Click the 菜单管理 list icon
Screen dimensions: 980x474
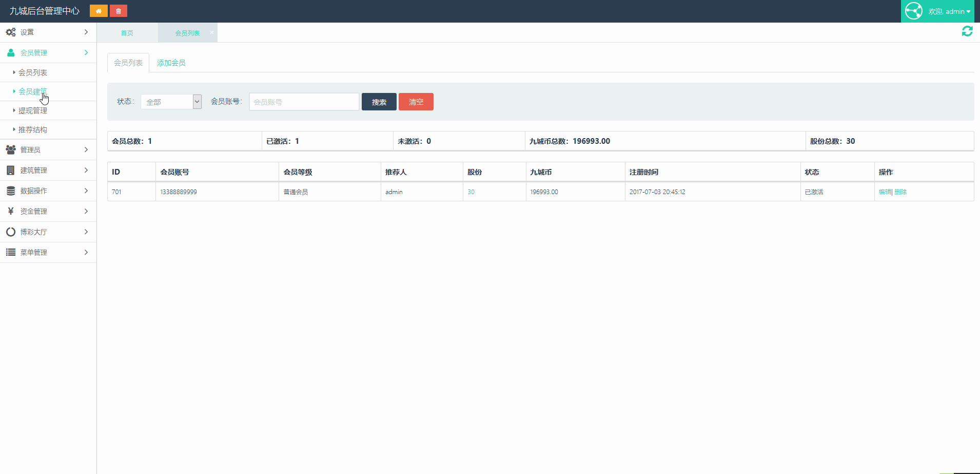(x=11, y=252)
